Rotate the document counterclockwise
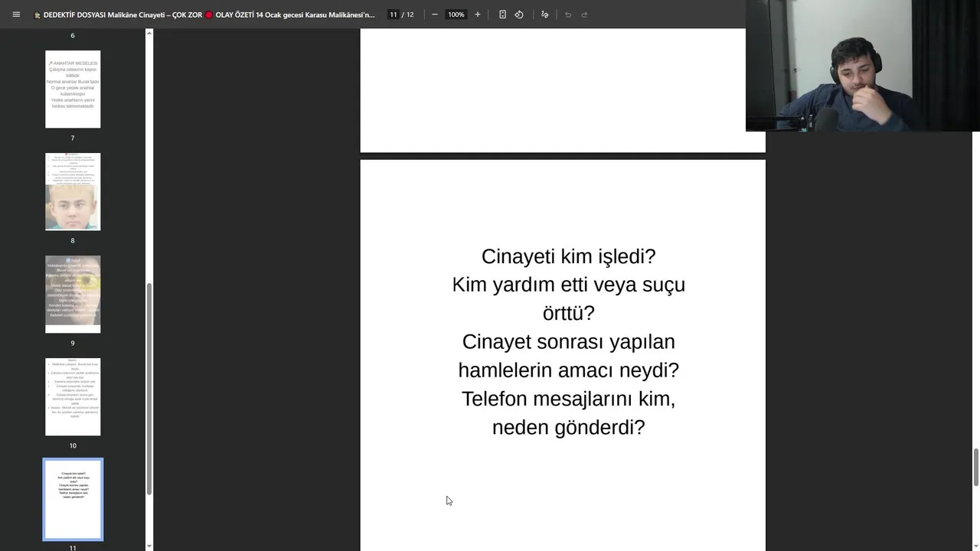The height and width of the screenshot is (551, 980). pos(519,15)
